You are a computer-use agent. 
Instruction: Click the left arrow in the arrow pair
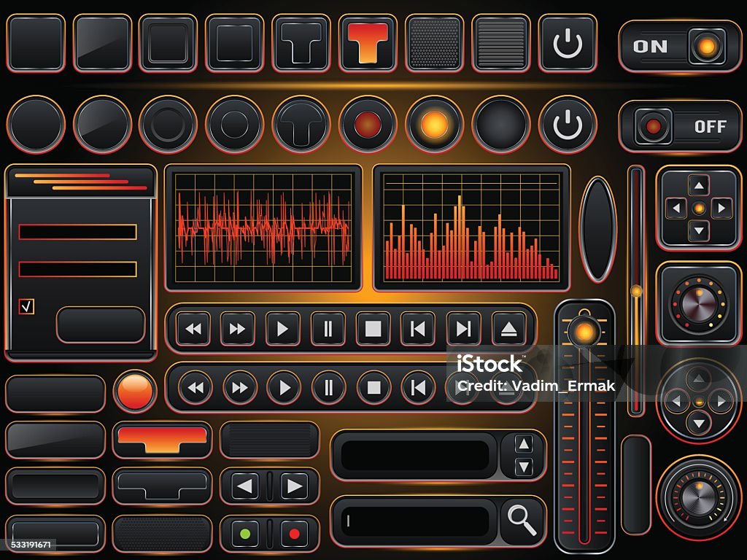tap(245, 486)
